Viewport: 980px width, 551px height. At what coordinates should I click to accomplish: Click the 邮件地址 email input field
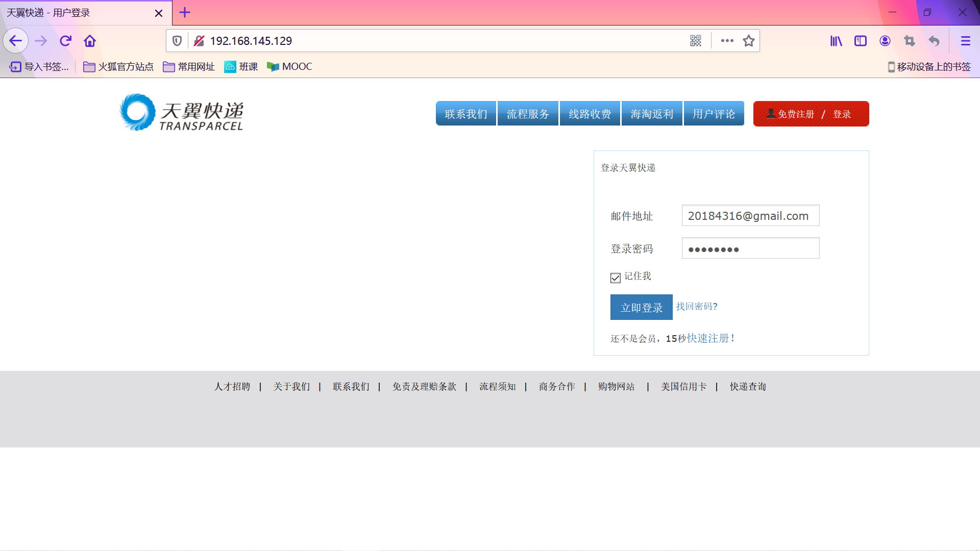[750, 216]
